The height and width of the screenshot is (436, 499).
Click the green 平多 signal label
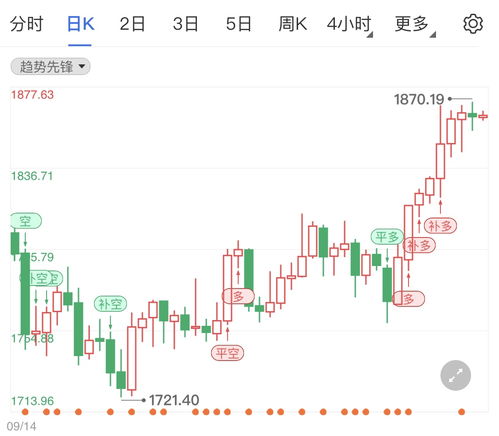(x=387, y=237)
